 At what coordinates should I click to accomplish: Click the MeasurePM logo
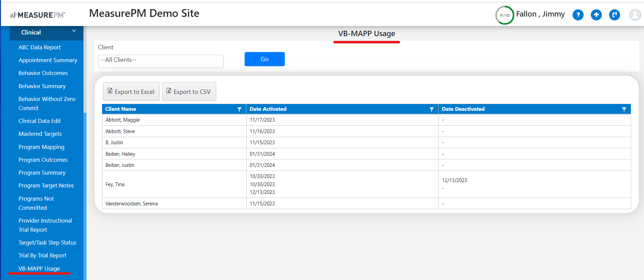point(37,15)
